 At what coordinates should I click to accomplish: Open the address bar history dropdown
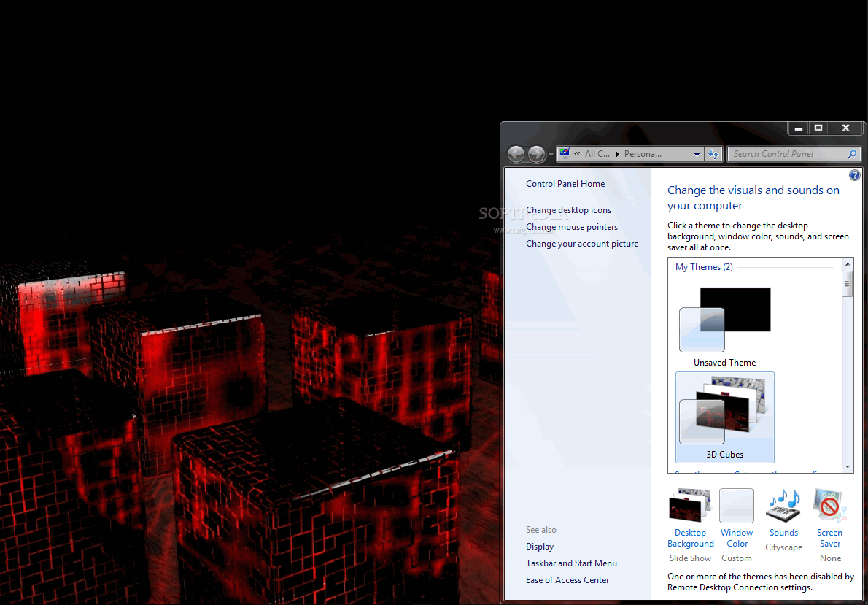click(697, 155)
